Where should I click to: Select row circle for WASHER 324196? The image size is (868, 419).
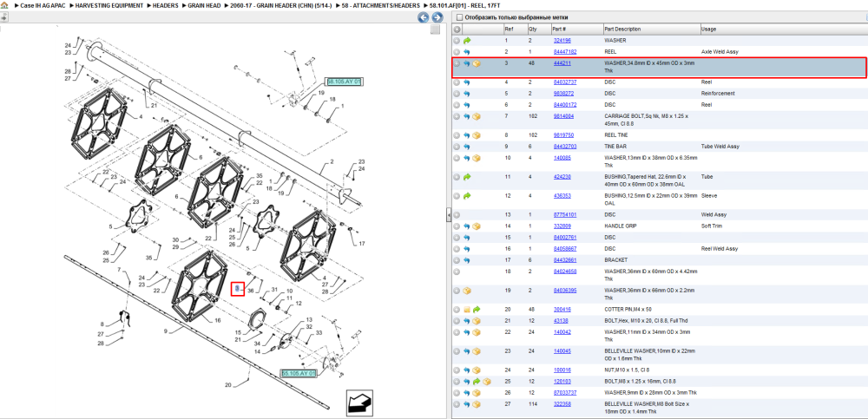pos(457,41)
